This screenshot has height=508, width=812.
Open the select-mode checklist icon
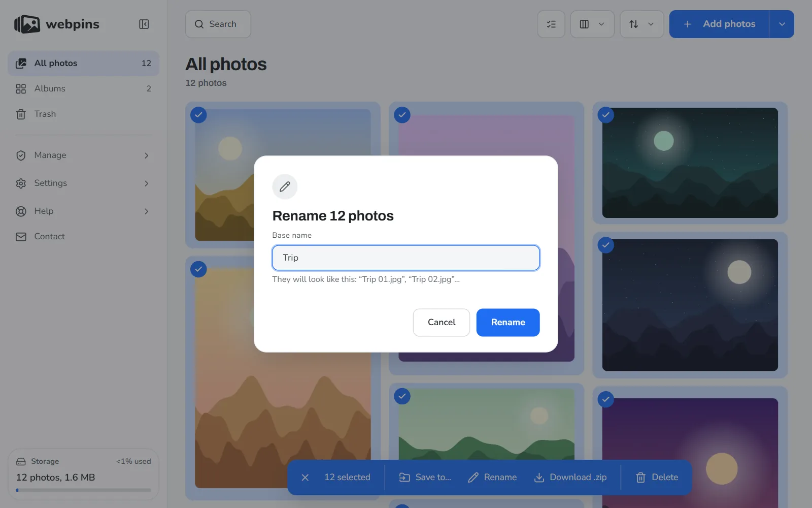coord(551,24)
